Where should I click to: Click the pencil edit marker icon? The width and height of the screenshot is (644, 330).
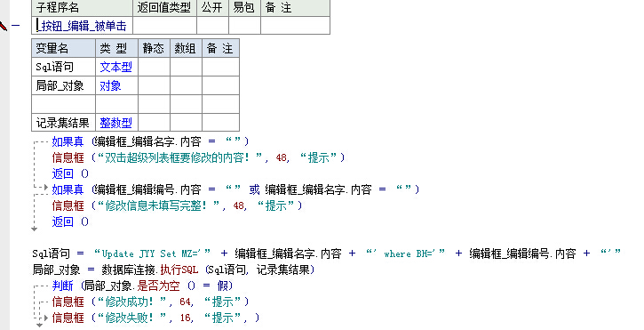tap(3, 26)
